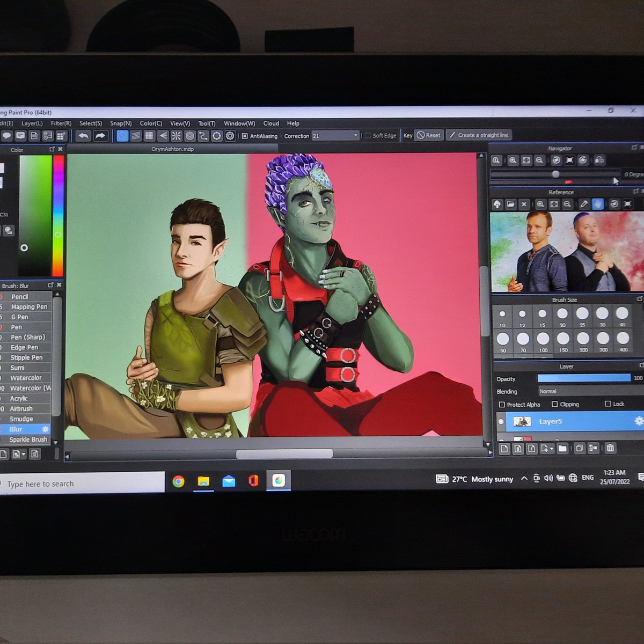Zoom out using Navigator magnifier minus icon
Image resolution: width=644 pixels, height=644 pixels.
(539, 160)
